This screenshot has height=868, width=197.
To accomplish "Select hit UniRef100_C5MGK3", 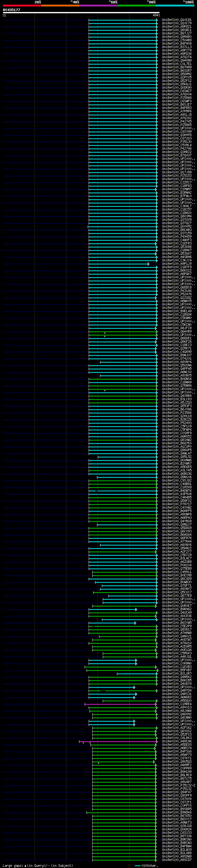I will pos(176,653).
